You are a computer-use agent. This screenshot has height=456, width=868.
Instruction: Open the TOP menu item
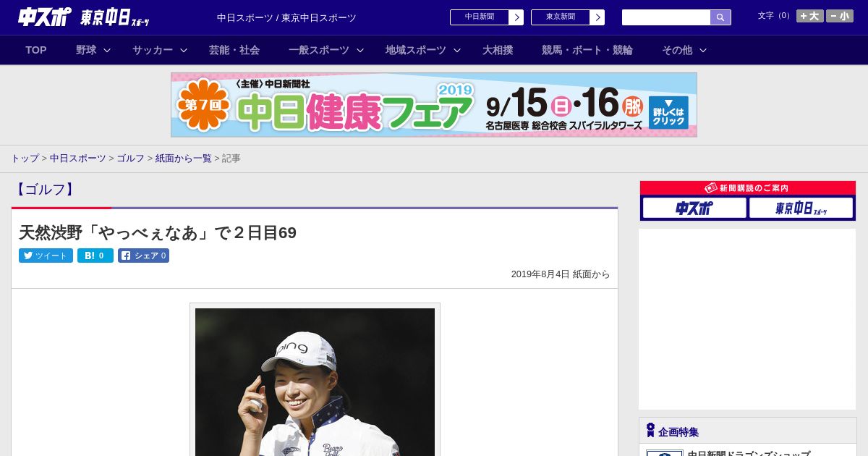(36, 50)
